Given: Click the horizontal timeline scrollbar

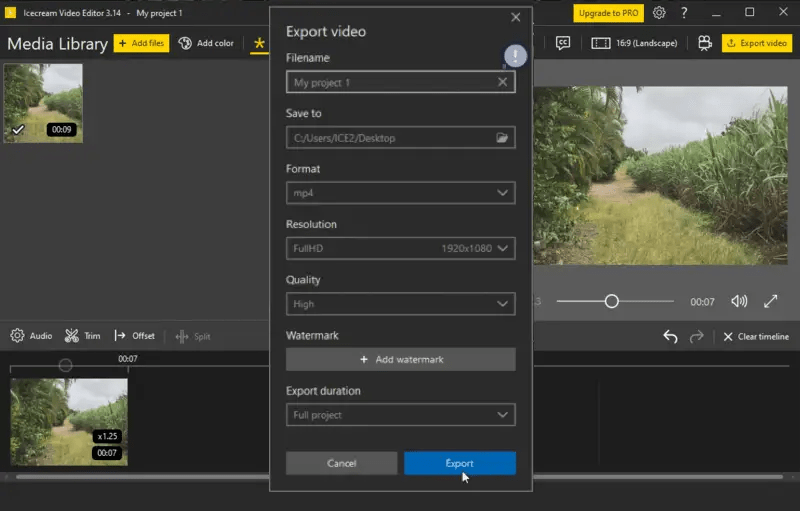Looking at the screenshot, I should (399, 477).
